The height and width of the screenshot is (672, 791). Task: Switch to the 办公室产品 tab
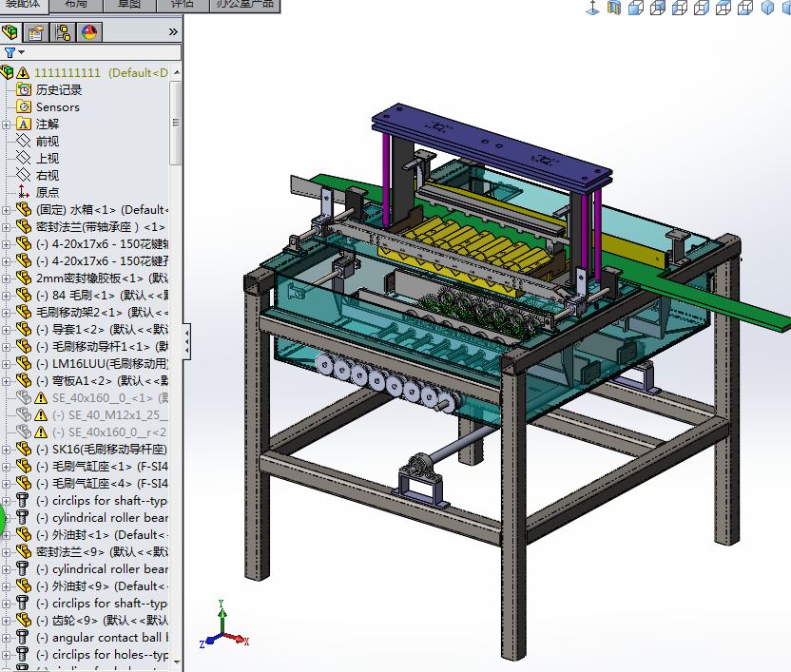pyautogui.click(x=244, y=5)
